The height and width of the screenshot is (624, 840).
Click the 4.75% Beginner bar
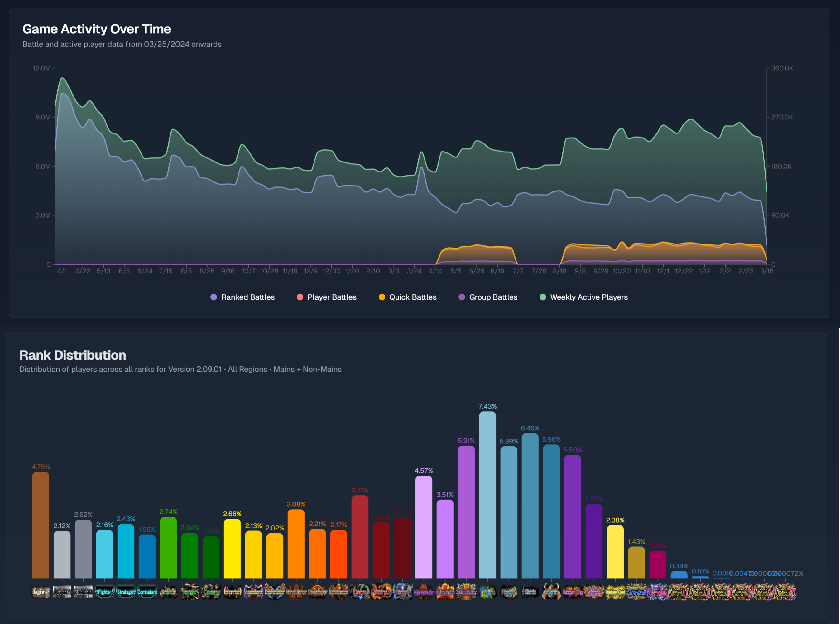point(41,525)
